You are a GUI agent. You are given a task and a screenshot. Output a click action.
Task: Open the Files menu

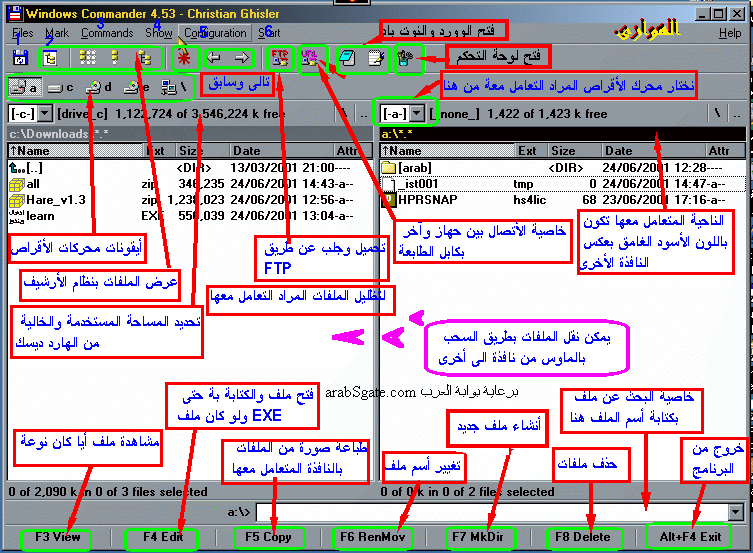(x=23, y=33)
